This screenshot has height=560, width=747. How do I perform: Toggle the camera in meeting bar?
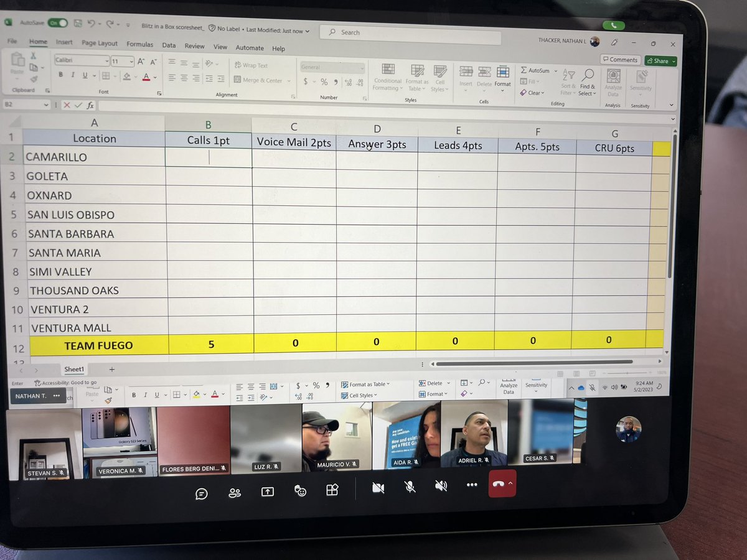(378, 488)
